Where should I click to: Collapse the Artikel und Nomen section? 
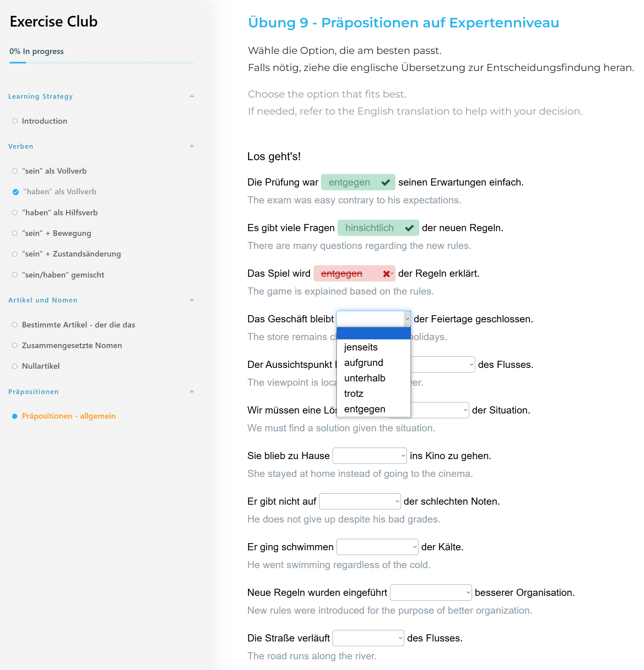192,300
